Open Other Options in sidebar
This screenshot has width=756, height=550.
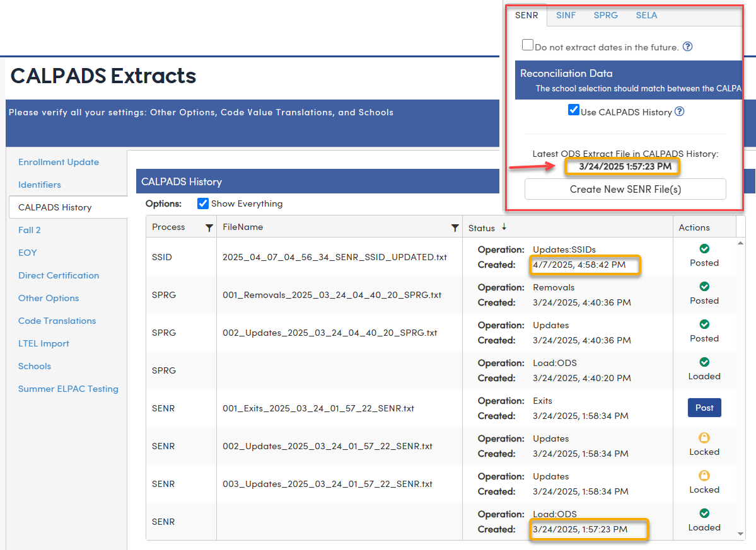(49, 298)
